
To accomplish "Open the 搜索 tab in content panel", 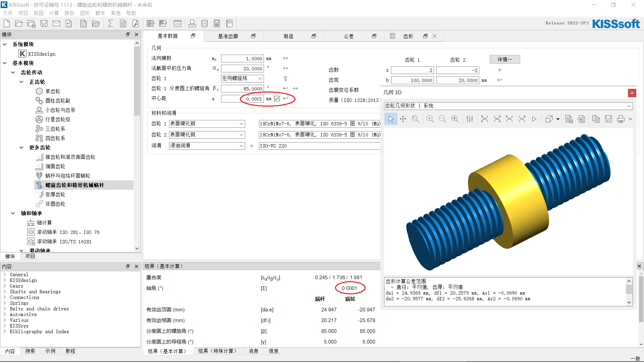I will coord(30,351).
